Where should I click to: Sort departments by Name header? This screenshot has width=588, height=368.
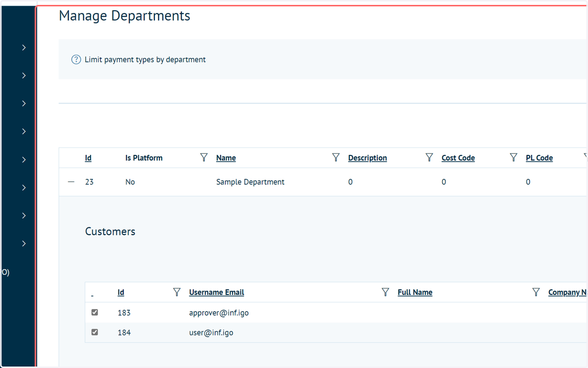tap(226, 158)
